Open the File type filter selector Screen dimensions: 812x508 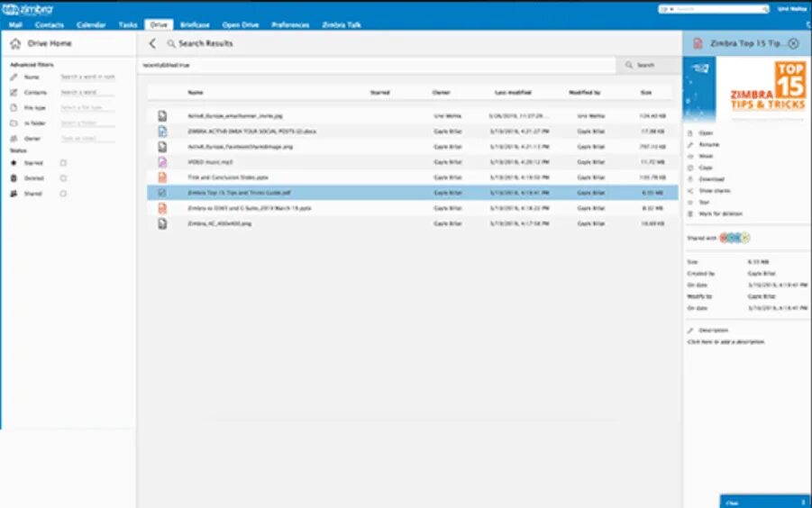(87, 107)
